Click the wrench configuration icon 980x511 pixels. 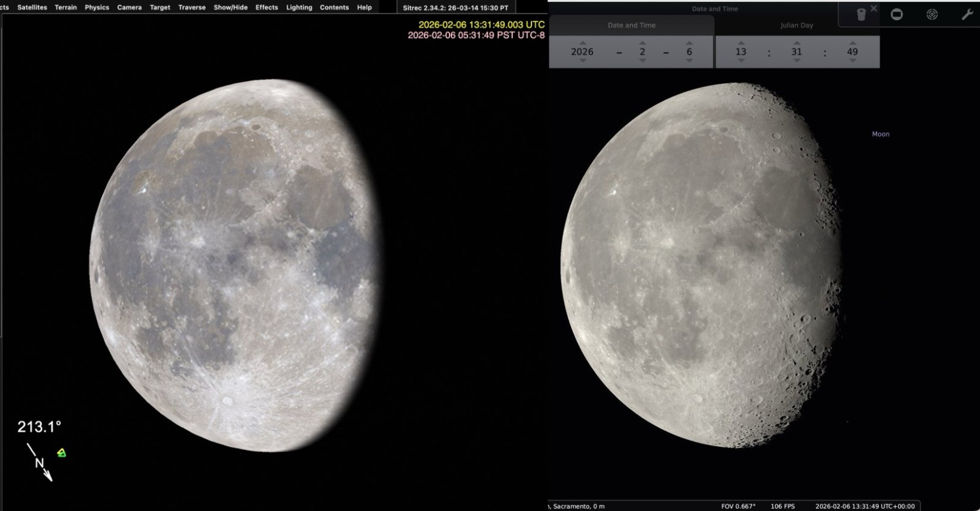click(x=967, y=15)
